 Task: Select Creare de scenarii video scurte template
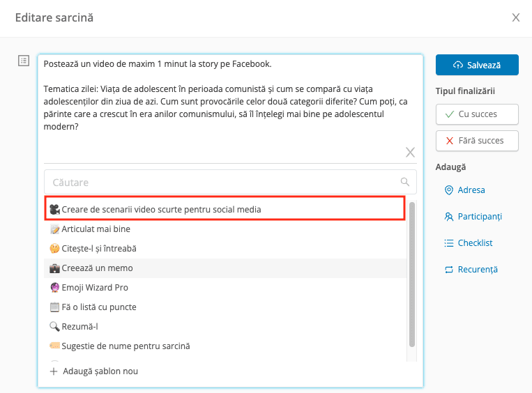coord(225,209)
